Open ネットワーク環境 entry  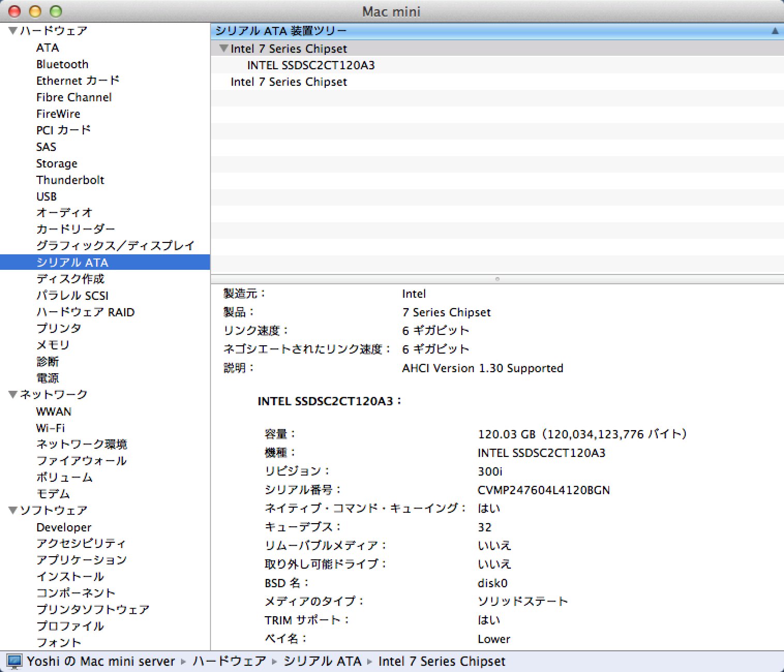82,444
